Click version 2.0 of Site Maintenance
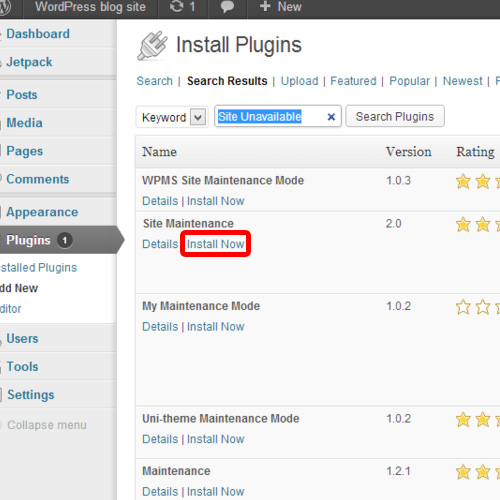Viewport: 500px width, 500px height. pyautogui.click(x=394, y=224)
